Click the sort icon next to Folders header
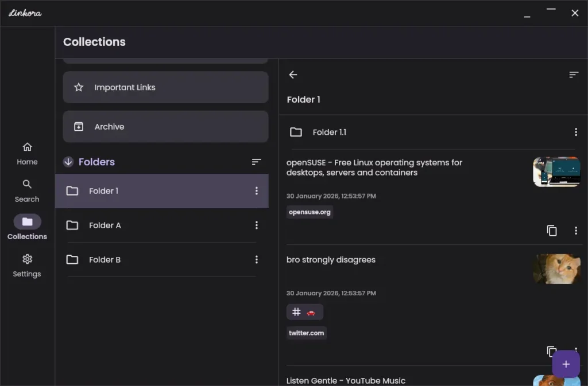This screenshot has height=386, width=588. tap(256, 162)
